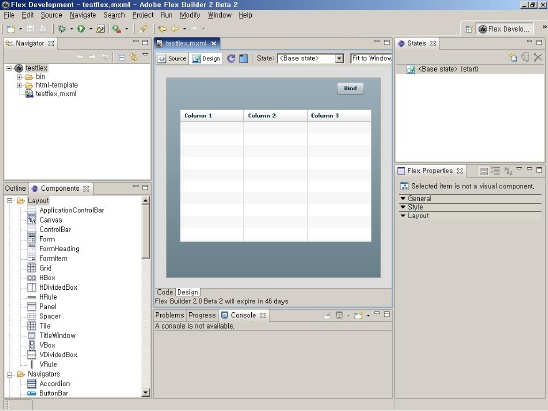Image resolution: width=548 pixels, height=411 pixels.
Task: Select the HBox component
Action: click(x=47, y=278)
